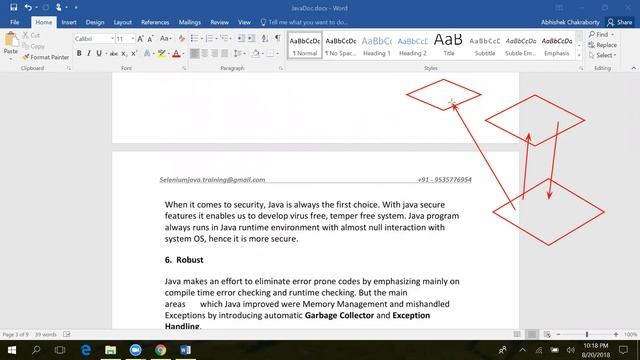Click the Share button
The height and width of the screenshot is (360, 640).
(x=620, y=22)
